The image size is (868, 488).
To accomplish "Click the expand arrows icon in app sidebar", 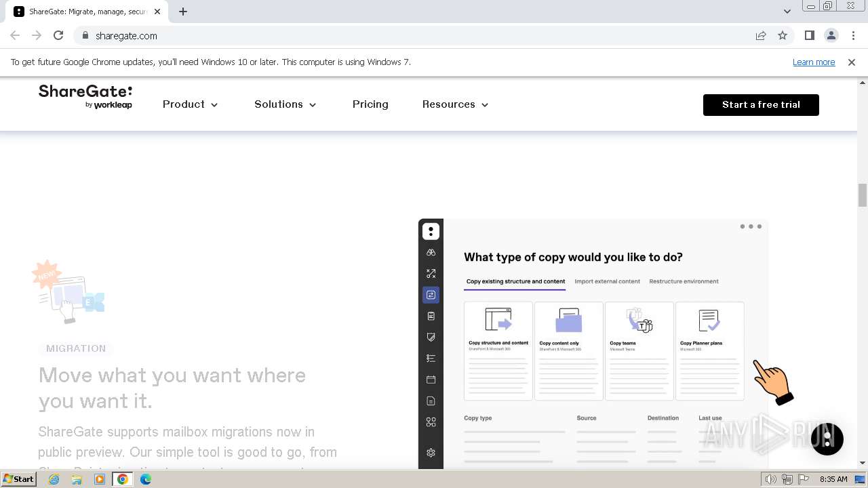I will pyautogui.click(x=431, y=273).
